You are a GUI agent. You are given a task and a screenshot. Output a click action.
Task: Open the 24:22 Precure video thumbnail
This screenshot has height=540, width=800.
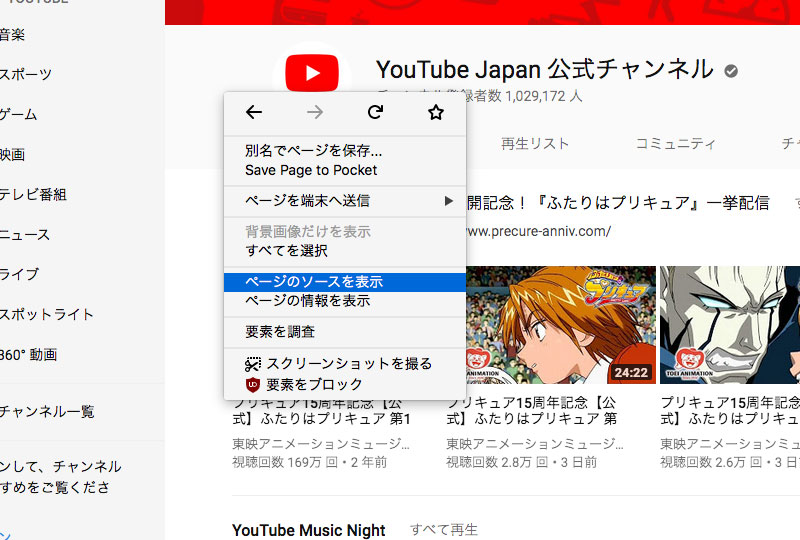click(x=561, y=325)
